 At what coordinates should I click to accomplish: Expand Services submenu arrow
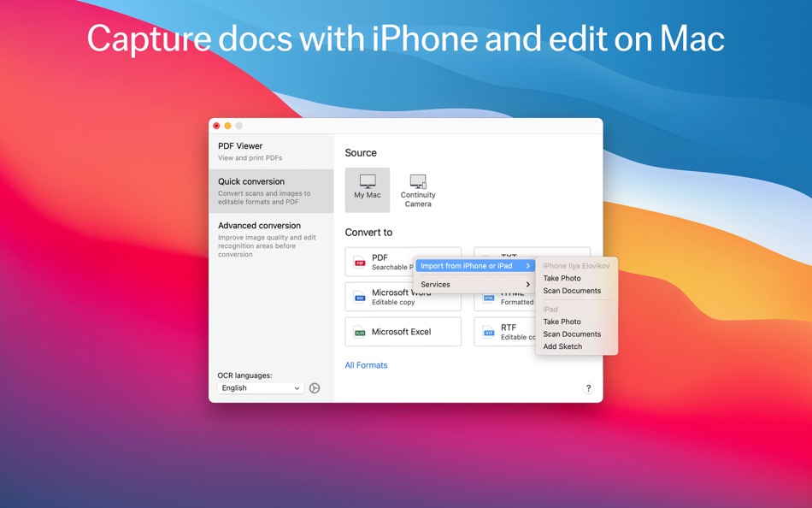click(527, 285)
